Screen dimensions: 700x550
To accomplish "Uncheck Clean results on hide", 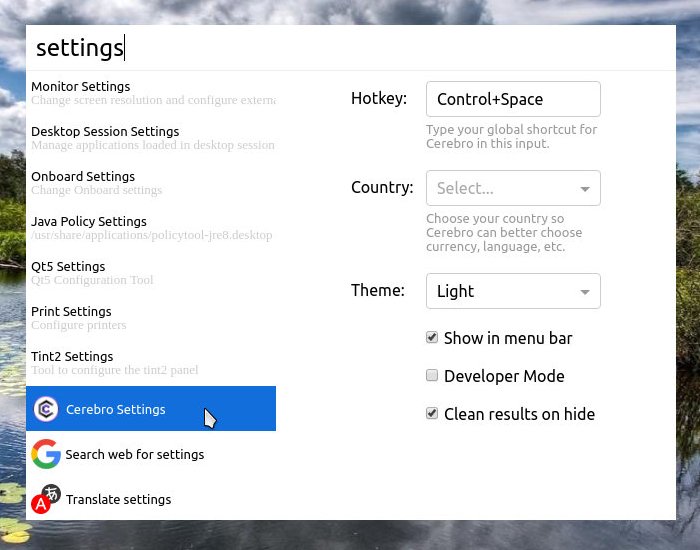I will tap(432, 413).
